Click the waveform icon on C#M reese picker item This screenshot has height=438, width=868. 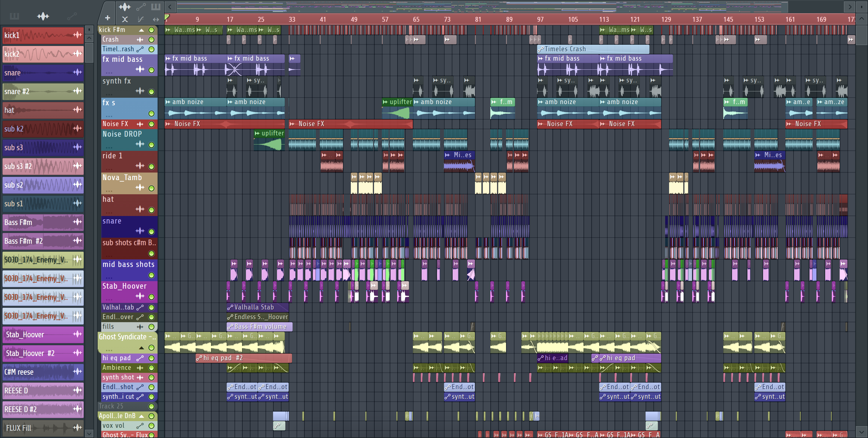(77, 372)
